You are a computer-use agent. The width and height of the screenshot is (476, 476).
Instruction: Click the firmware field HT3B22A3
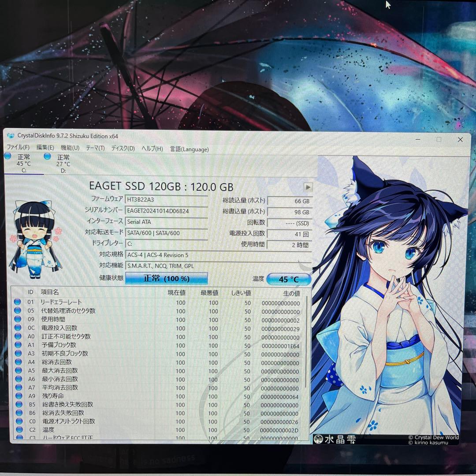(166, 200)
